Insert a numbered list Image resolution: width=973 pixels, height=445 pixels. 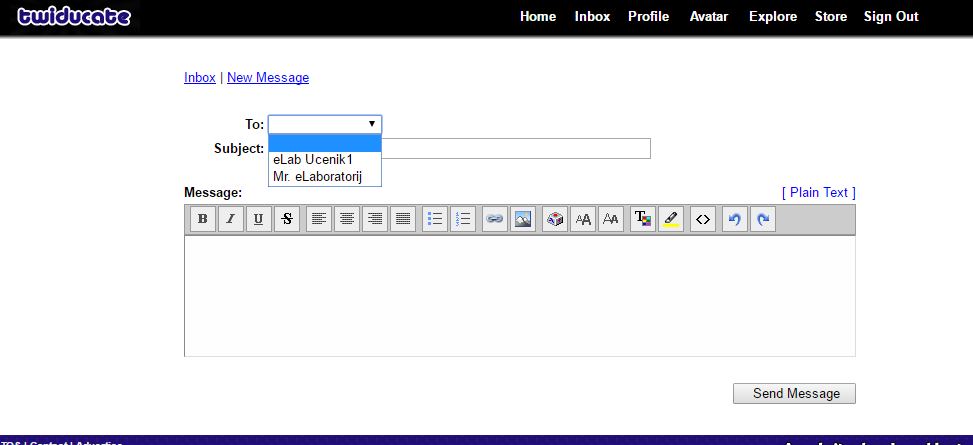[462, 219]
